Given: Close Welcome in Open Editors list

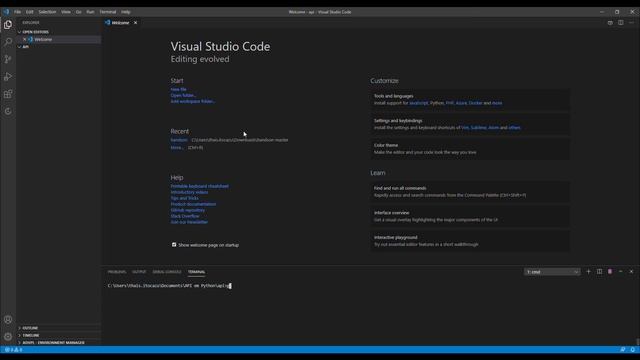Looking at the screenshot, I should click(24, 40).
